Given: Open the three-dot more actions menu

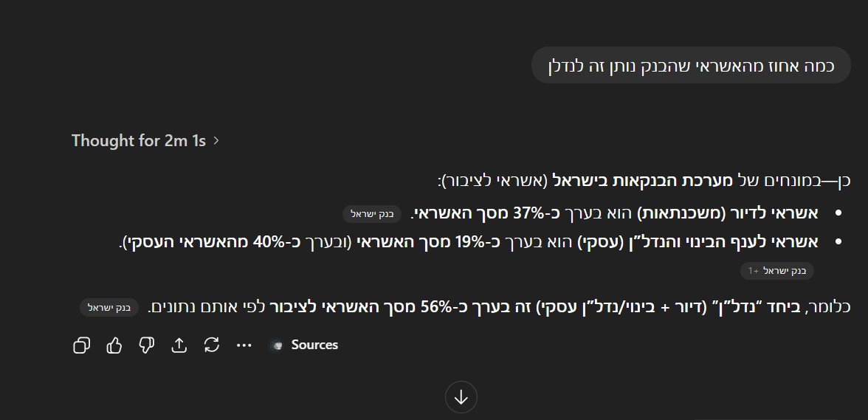Looking at the screenshot, I should [x=244, y=345].
